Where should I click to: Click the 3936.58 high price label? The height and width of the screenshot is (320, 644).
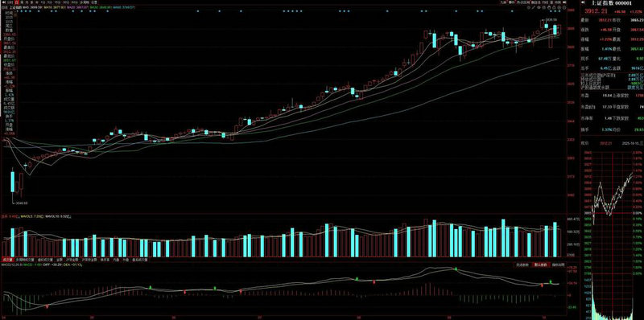551,19
